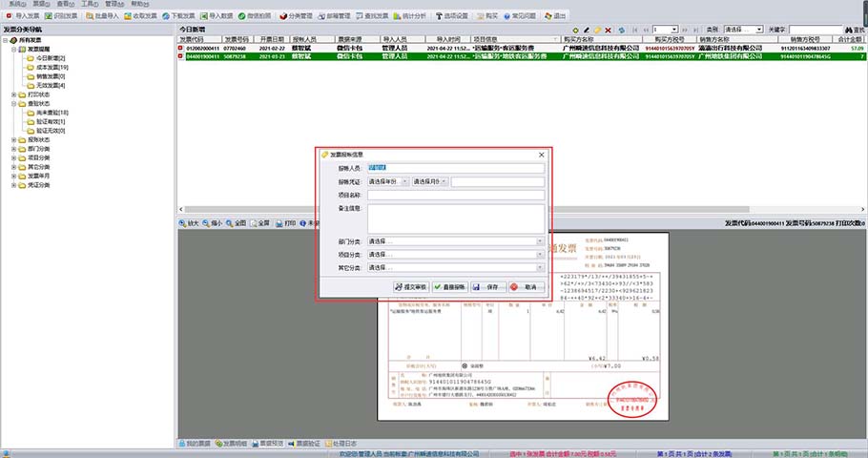The image size is (868, 458).
Task: Open the 其它分类 dropdown in dialog
Action: (455, 268)
